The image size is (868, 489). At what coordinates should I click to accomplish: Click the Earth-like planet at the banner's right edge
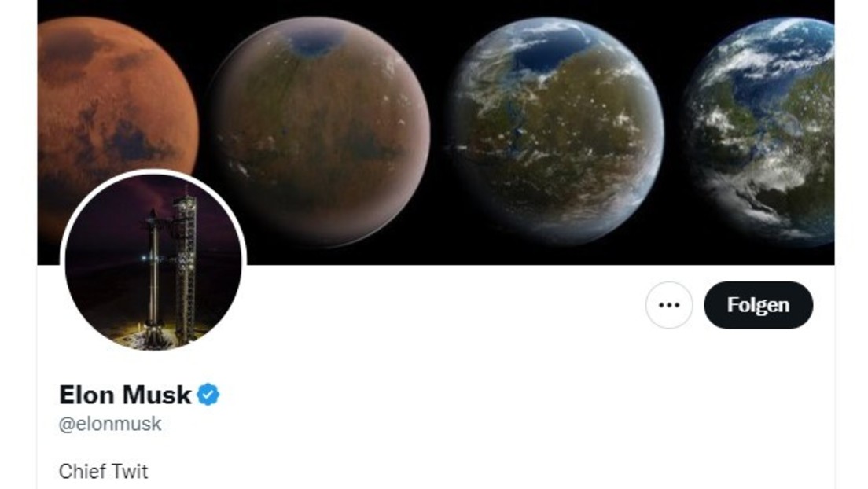[x=759, y=132]
